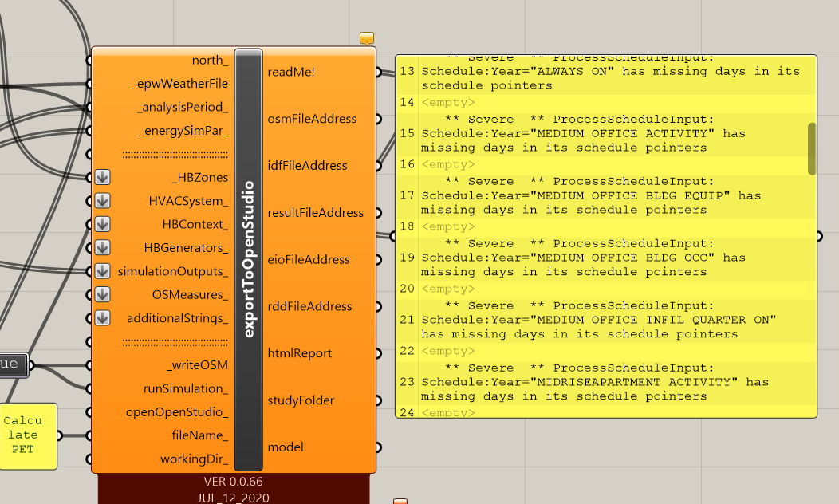Click the readMe! output label
Screen dimensions: 839x504
tap(291, 73)
